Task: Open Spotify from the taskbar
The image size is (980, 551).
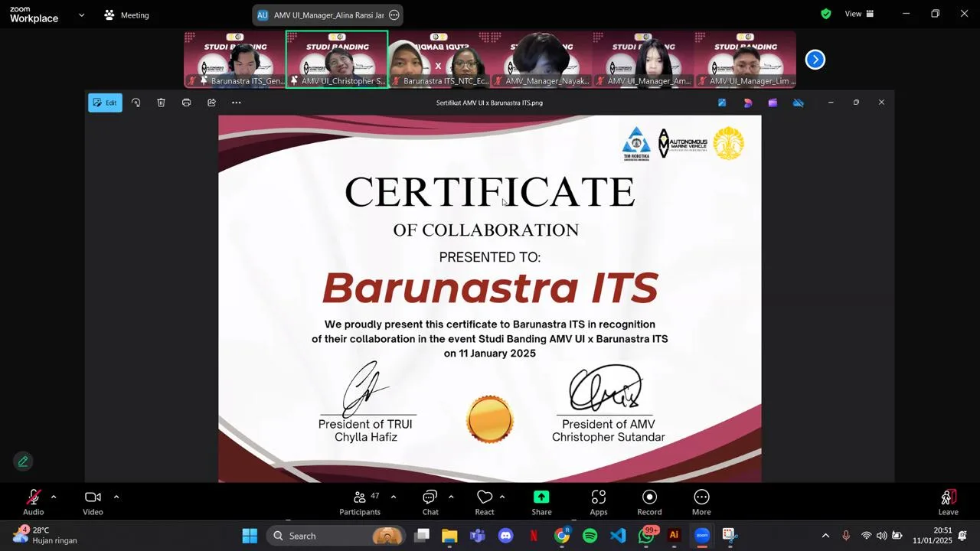Action: [590, 536]
